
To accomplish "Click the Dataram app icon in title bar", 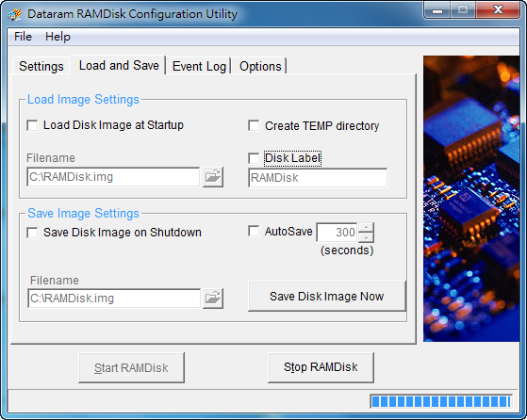I will click(x=15, y=14).
